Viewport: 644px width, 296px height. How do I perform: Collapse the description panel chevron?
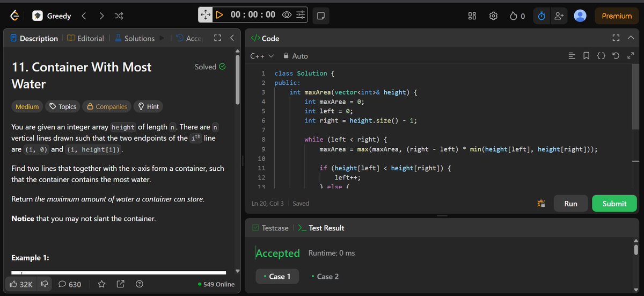click(232, 38)
